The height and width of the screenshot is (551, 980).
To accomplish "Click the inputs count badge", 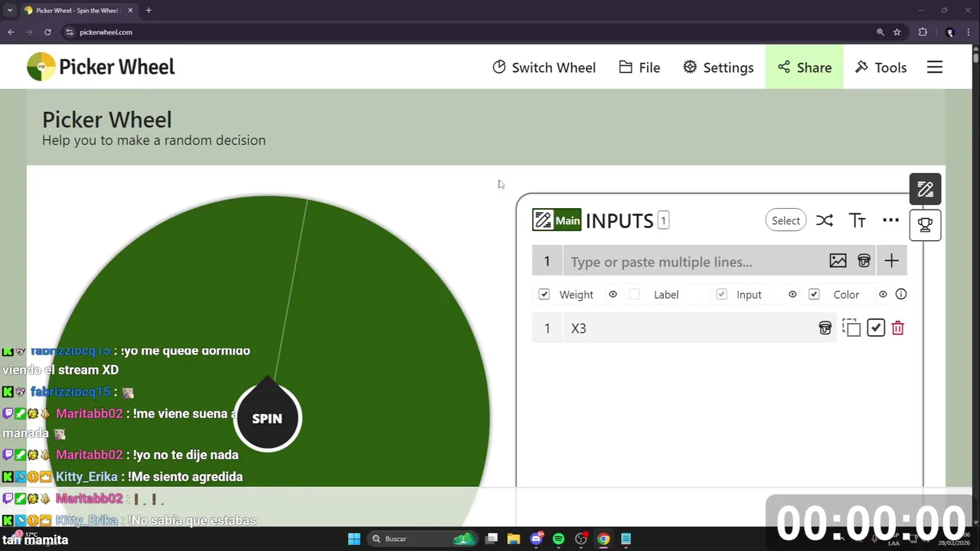I will pos(663,220).
